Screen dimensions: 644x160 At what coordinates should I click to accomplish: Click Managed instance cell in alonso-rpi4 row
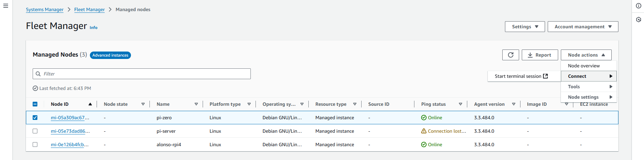pyautogui.click(x=335, y=145)
